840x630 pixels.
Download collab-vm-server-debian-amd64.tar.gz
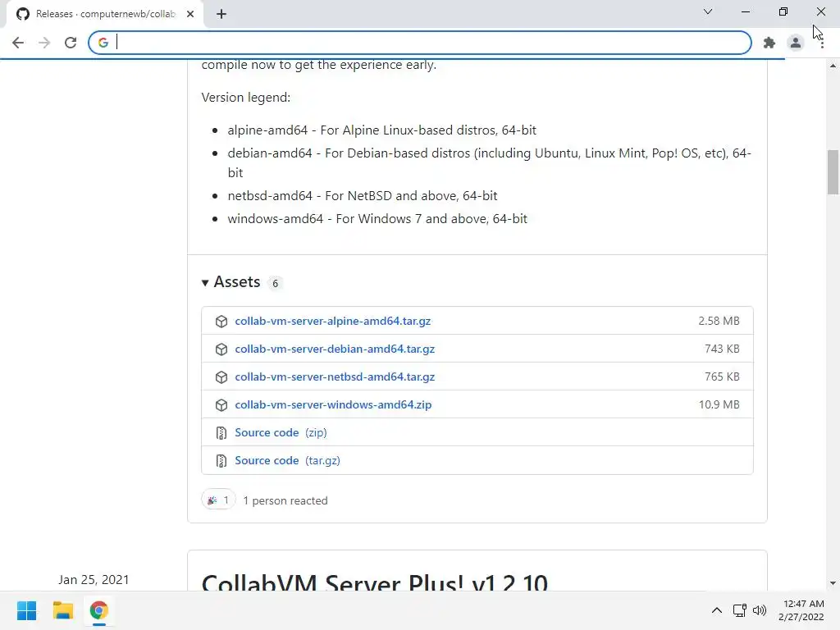[x=335, y=349]
